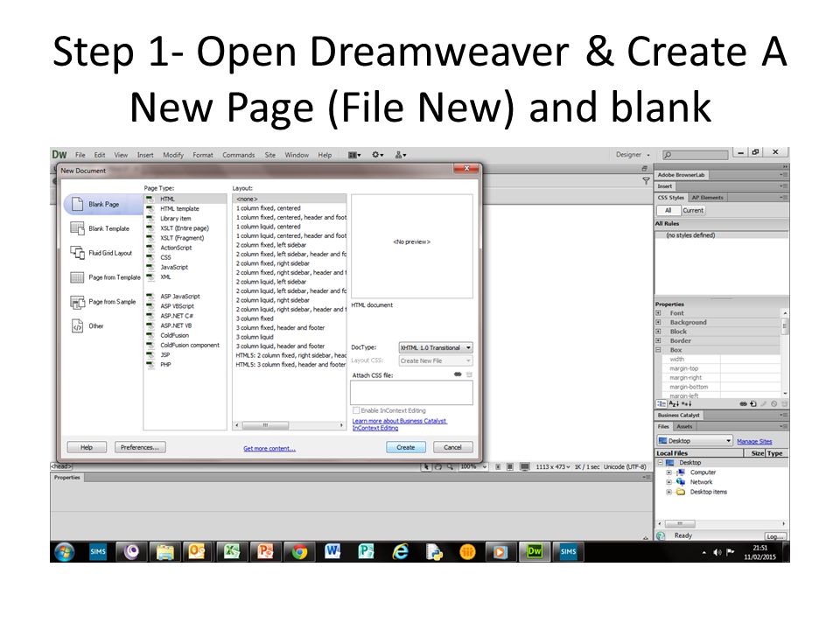Click the Cancel button

(x=452, y=447)
